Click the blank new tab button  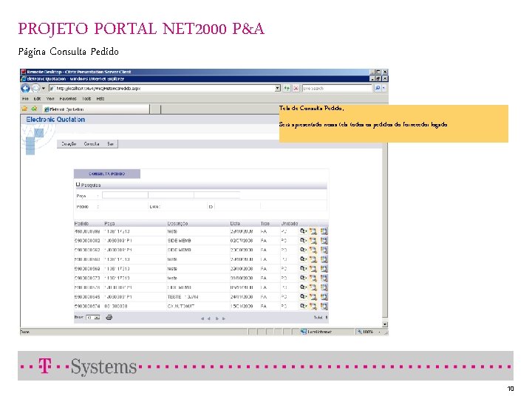[x=155, y=109]
